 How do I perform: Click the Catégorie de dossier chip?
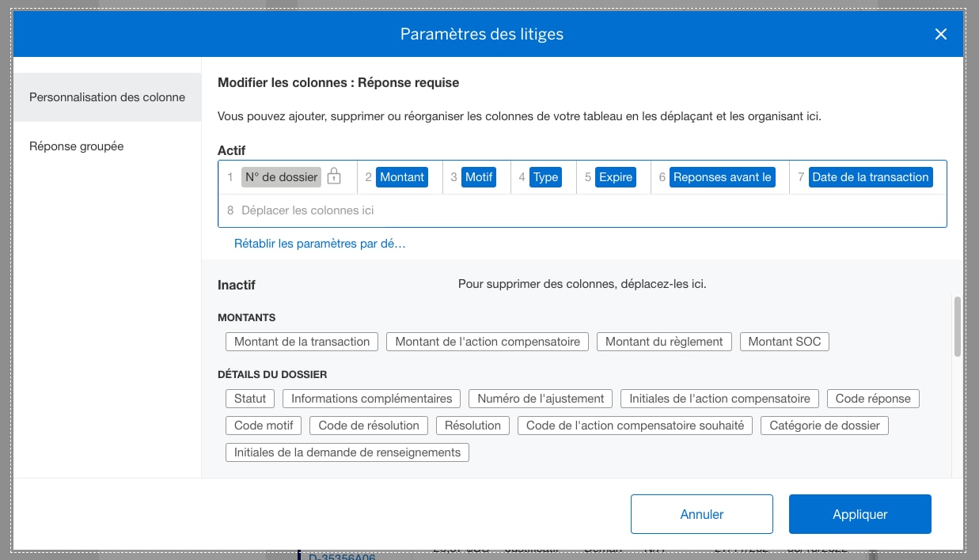tap(825, 426)
